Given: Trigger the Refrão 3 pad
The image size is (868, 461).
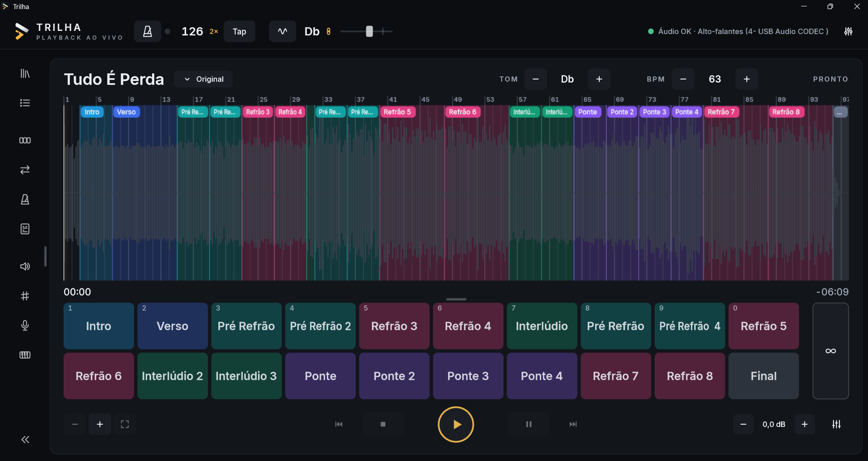Looking at the screenshot, I should 394,326.
